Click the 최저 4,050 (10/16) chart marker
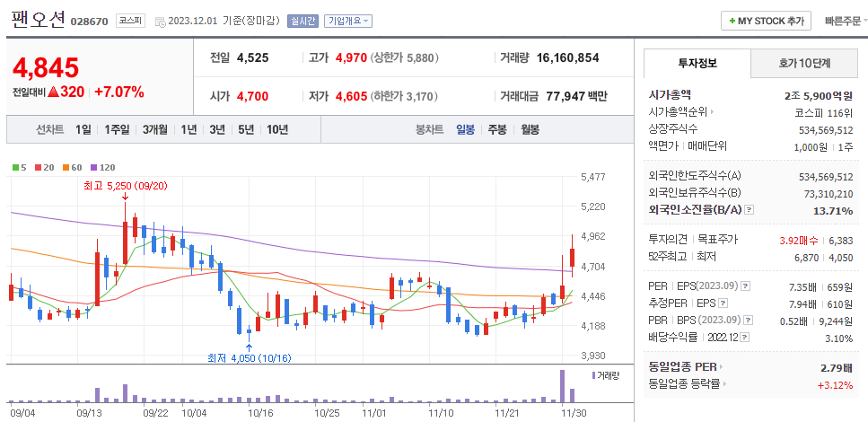 [250, 357]
